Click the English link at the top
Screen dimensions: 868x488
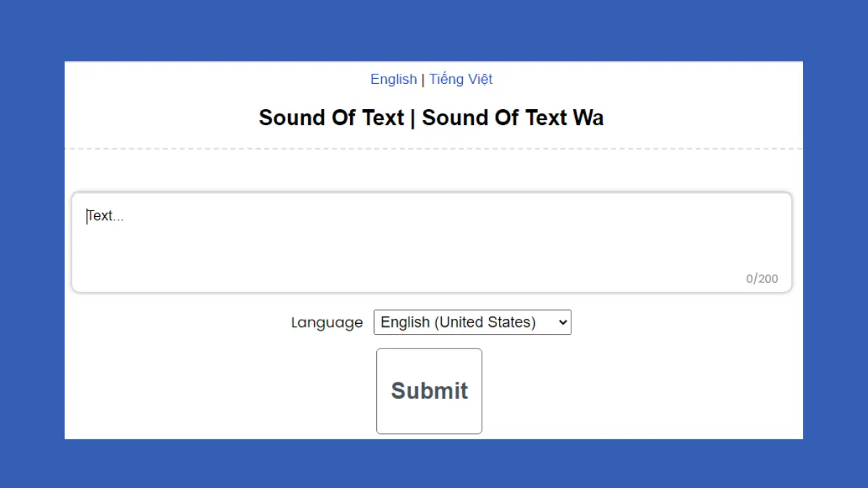pyautogui.click(x=393, y=79)
